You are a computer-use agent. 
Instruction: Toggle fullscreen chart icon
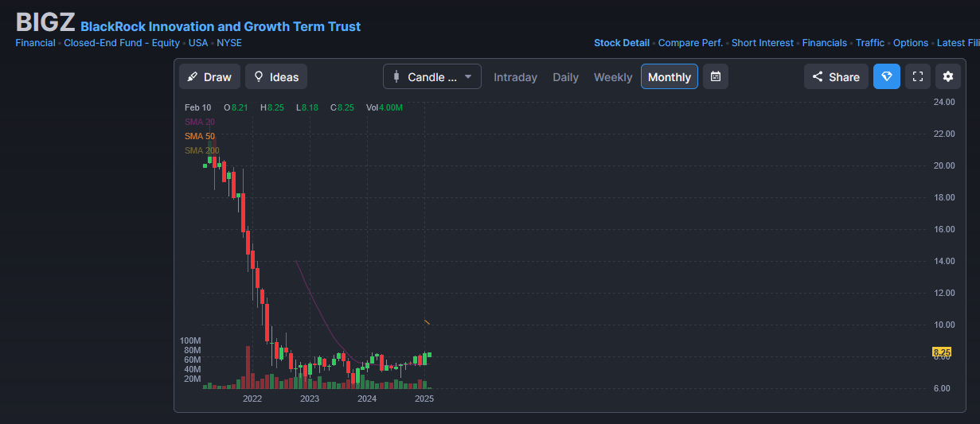pos(917,77)
